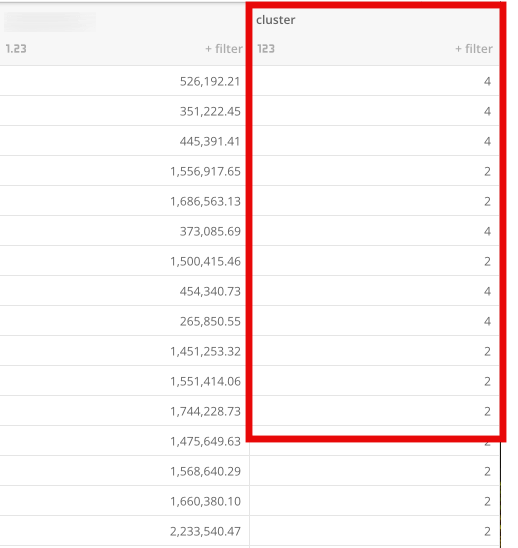Add a filter on the decimal column
Screen dimensions: 518x548
point(224,49)
